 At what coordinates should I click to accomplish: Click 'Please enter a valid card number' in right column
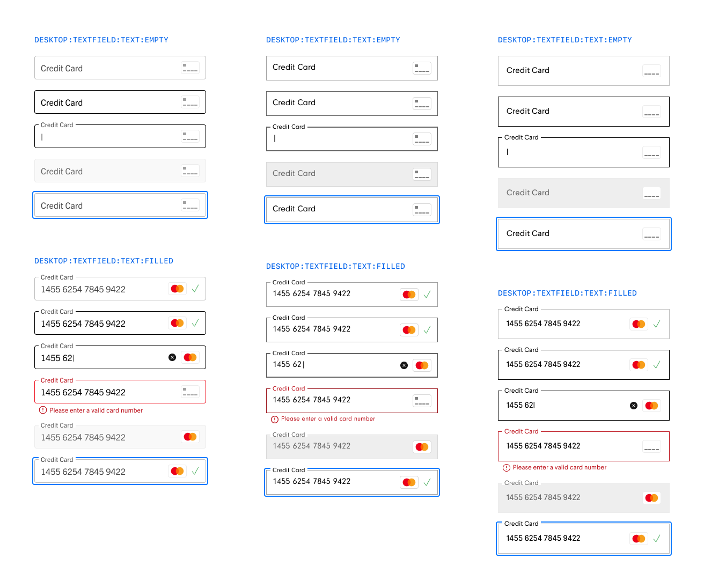point(560,467)
